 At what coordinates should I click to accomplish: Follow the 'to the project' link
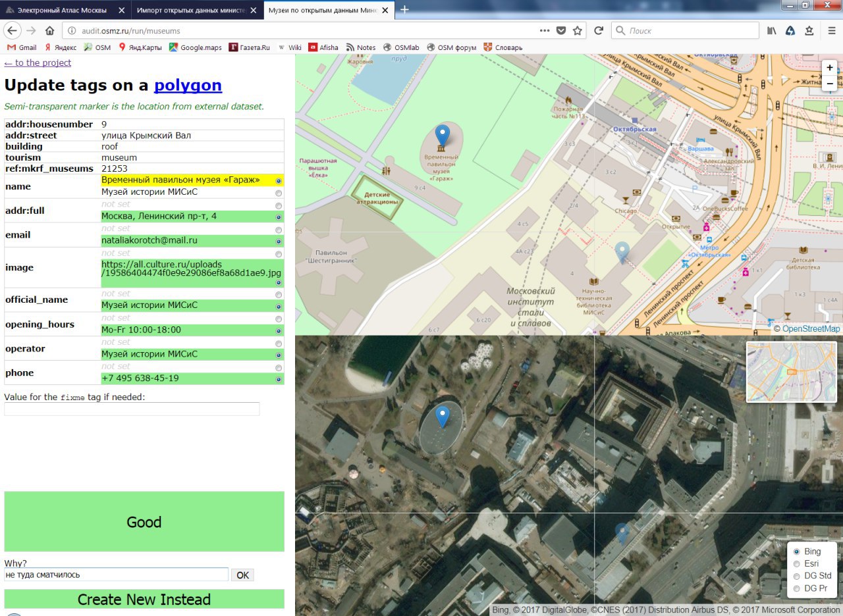[x=38, y=63]
